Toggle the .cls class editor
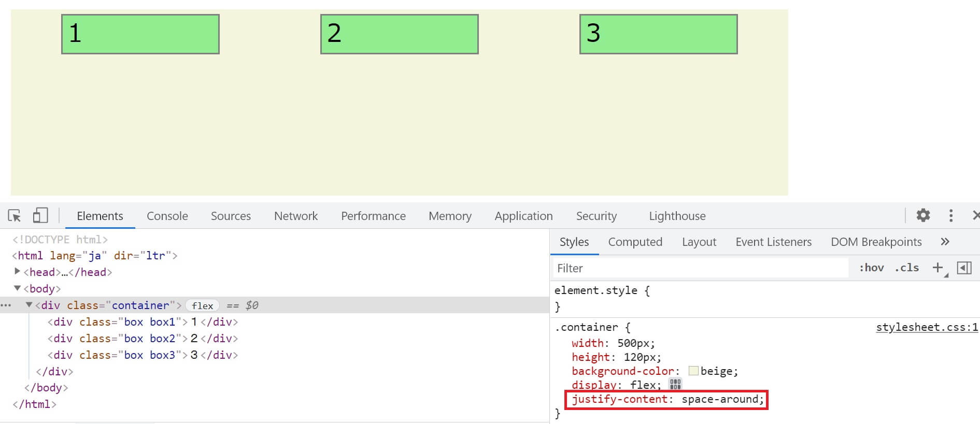Screen dimensions: 980x424 pos(906,268)
